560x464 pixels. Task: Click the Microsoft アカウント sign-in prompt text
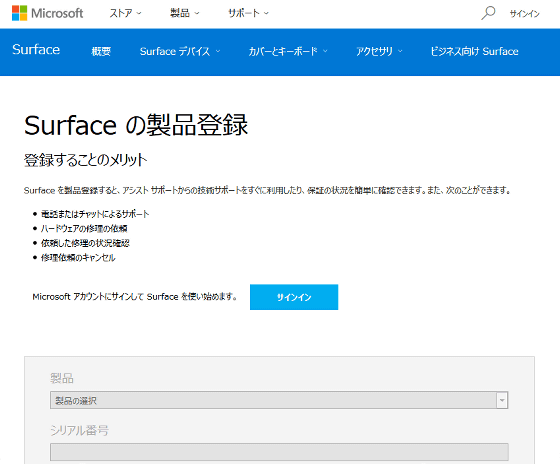click(x=135, y=296)
